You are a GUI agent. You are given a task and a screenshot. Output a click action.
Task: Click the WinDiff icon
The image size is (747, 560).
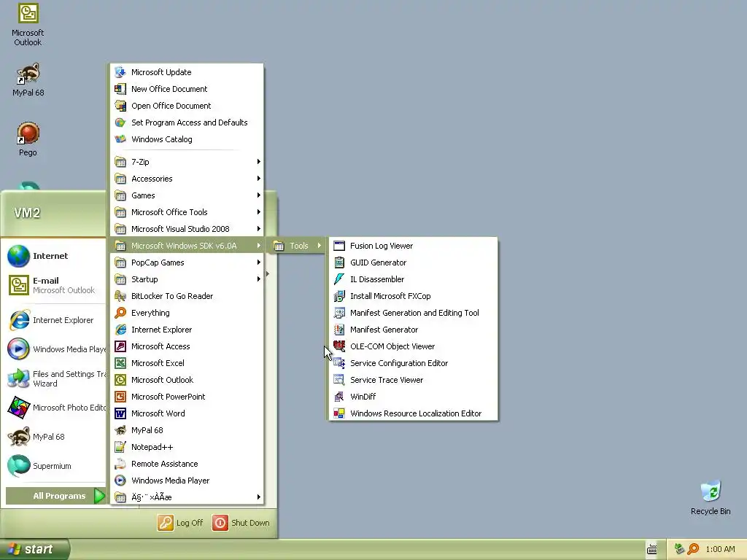pos(339,397)
